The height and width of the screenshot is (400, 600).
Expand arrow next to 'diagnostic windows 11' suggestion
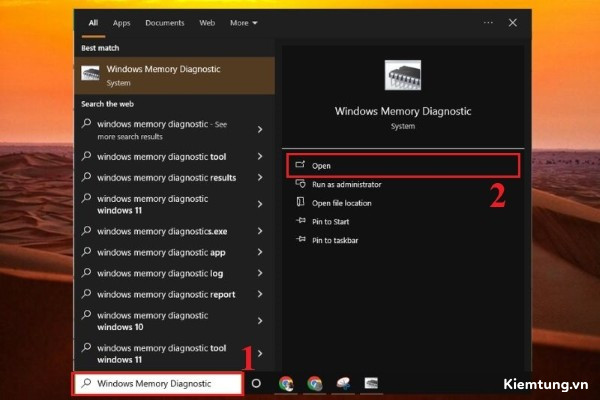click(260, 204)
